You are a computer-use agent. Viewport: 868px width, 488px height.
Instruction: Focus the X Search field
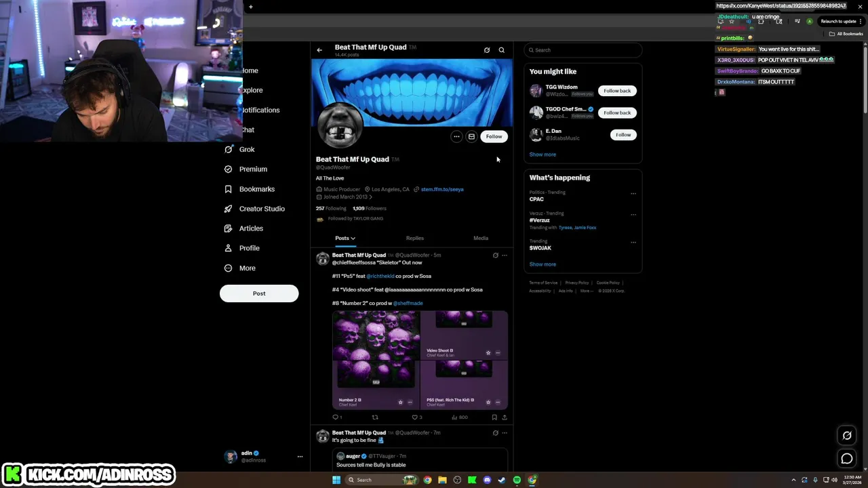583,50
